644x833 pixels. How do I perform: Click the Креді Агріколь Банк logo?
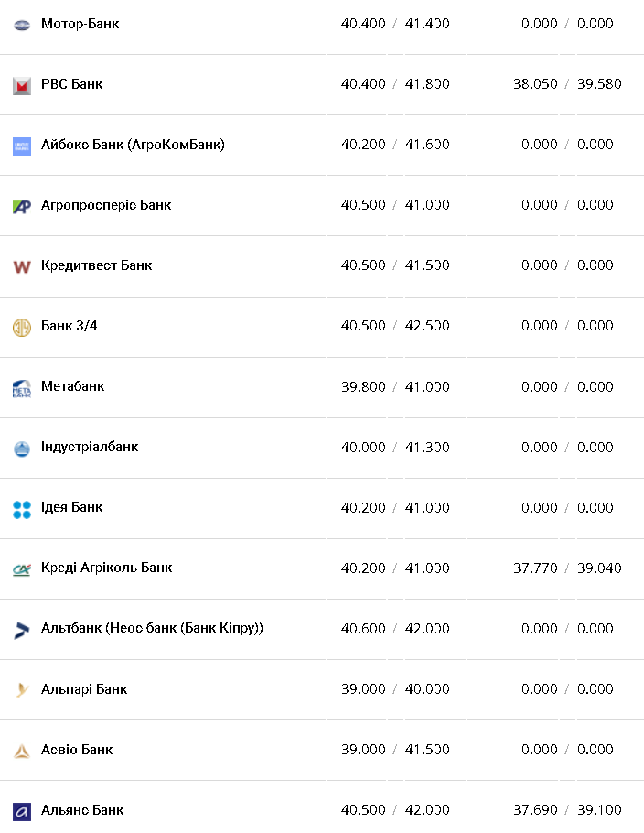22,569
